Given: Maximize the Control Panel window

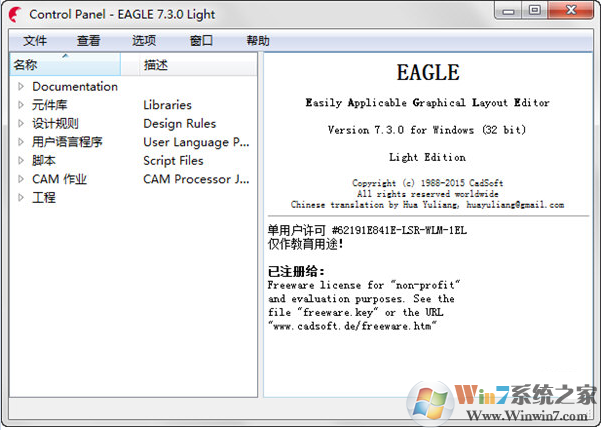Looking at the screenshot, I should pyautogui.click(x=535, y=10).
